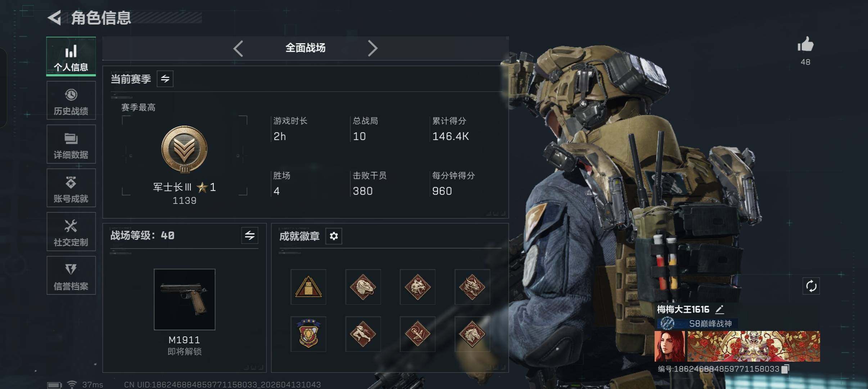Click the M1911 pistol unlock thumbnail

tap(185, 299)
